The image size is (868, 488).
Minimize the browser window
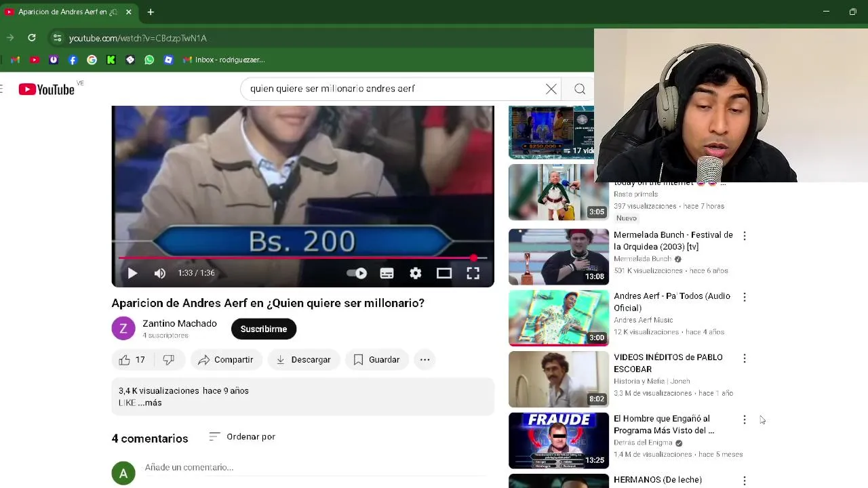[826, 12]
